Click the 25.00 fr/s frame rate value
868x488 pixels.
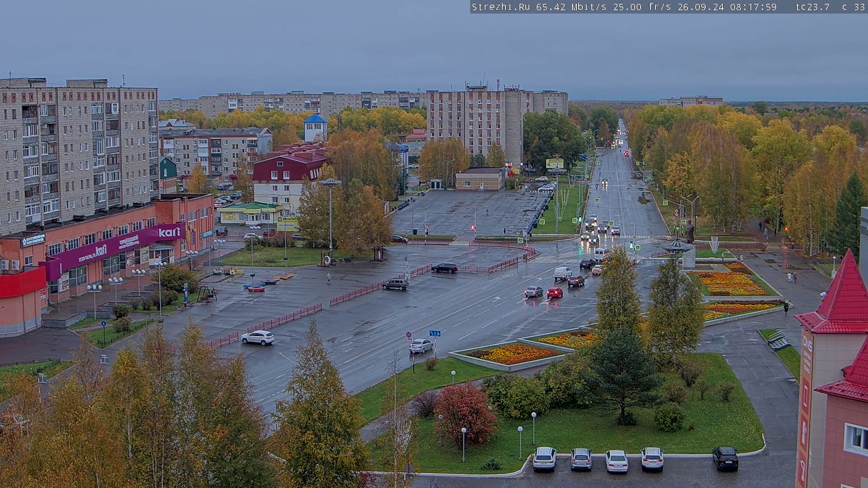[642, 7]
